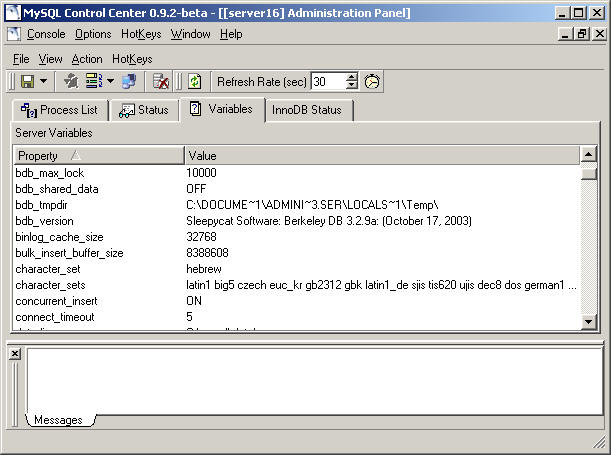Click the Save icon in the toolbar
The image size is (611, 455).
pyautogui.click(x=26, y=81)
